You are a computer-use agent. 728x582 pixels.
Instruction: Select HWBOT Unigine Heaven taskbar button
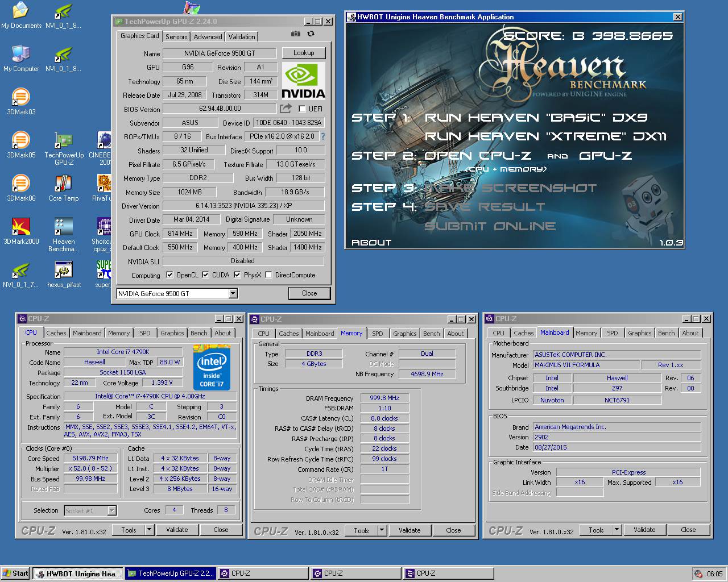pyautogui.click(x=78, y=573)
